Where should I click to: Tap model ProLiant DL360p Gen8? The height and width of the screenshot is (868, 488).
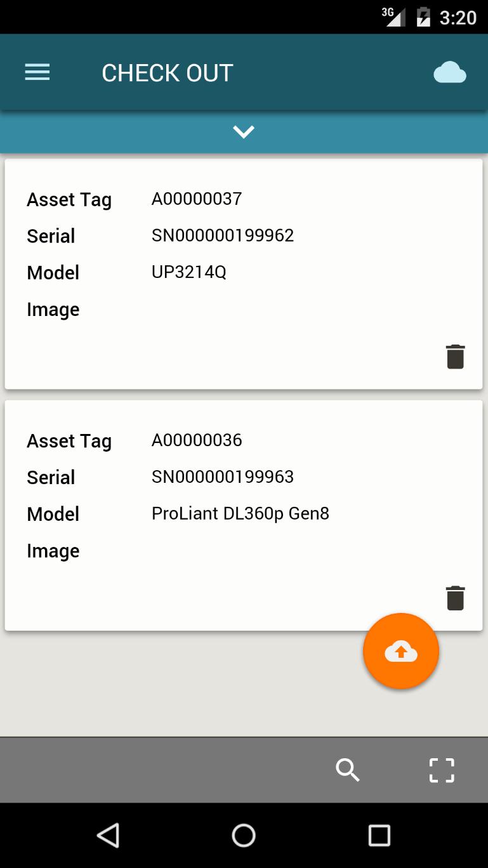pos(241,514)
